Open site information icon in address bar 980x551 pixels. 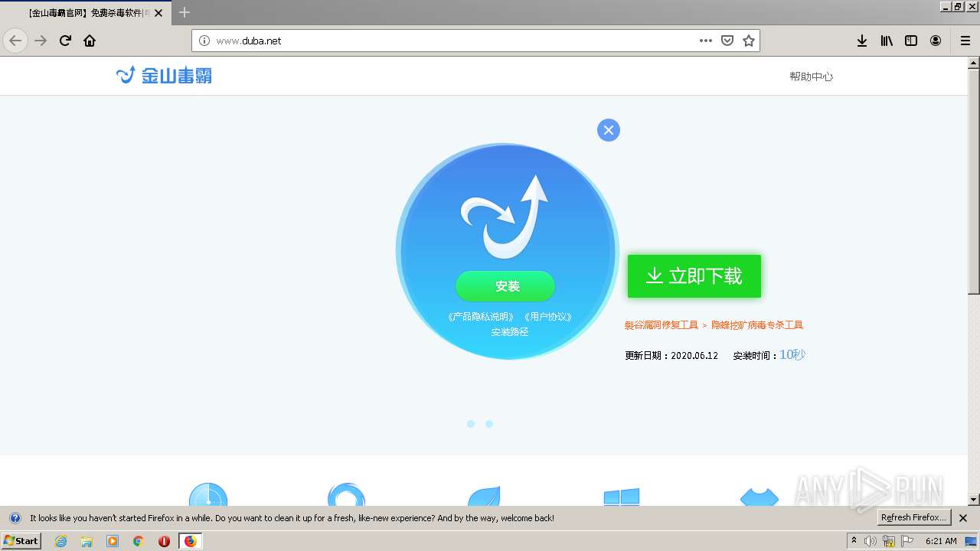(x=204, y=41)
